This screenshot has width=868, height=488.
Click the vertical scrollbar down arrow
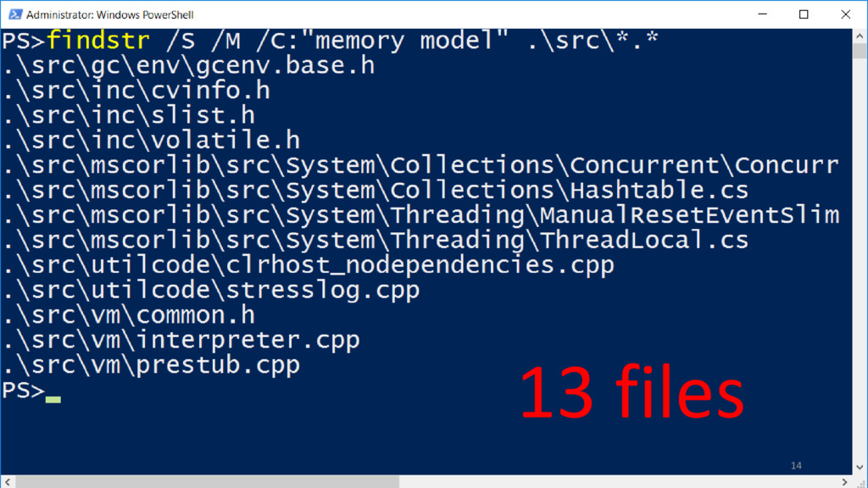click(860, 468)
